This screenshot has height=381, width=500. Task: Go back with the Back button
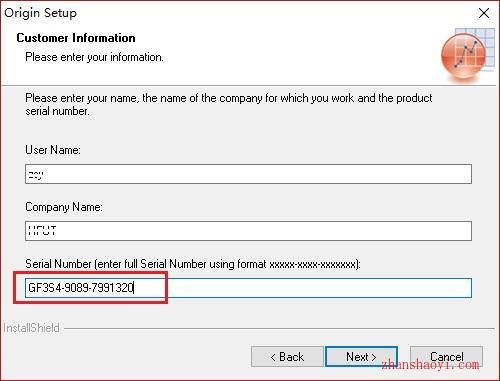(287, 357)
